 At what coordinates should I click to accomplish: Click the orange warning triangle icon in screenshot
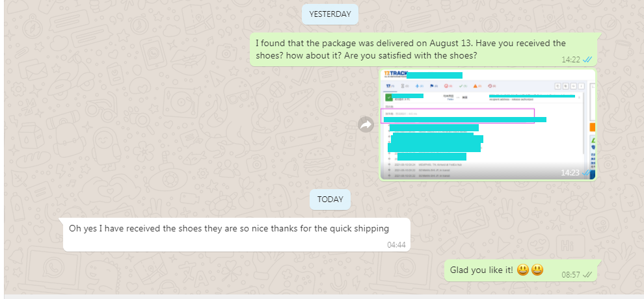476,86
